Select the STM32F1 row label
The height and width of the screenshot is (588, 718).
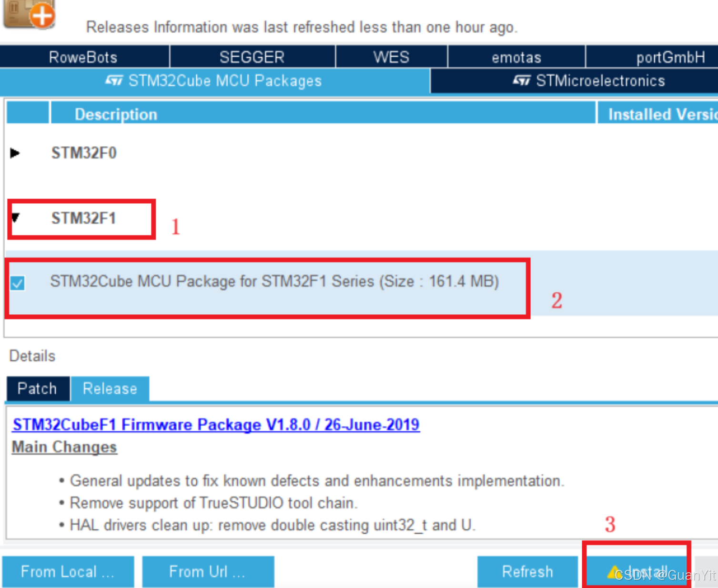pos(84,218)
